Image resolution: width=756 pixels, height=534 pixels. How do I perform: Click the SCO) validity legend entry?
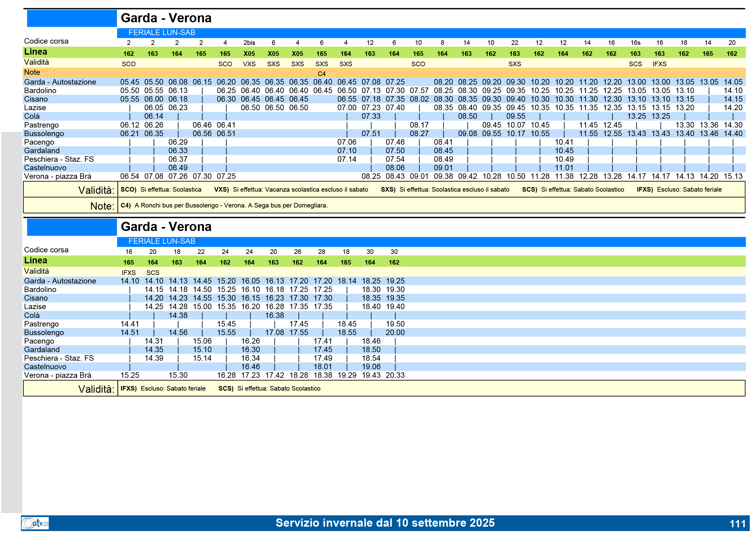pyautogui.click(x=128, y=189)
